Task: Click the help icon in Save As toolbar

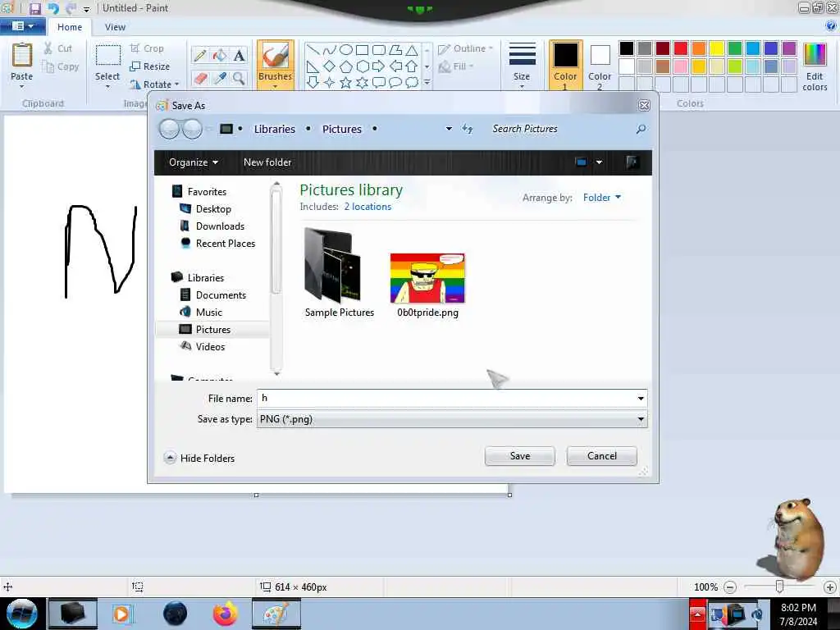Action: [x=632, y=162]
